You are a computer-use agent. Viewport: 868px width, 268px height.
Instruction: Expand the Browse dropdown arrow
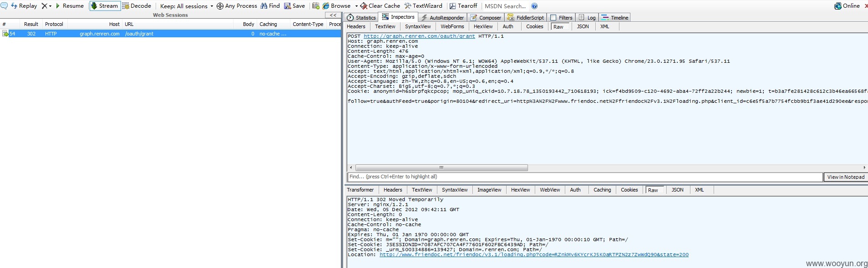click(356, 6)
